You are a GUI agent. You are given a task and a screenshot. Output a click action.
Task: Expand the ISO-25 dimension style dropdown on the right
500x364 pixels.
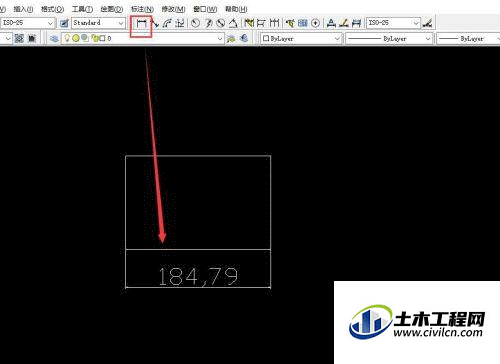[x=416, y=23]
